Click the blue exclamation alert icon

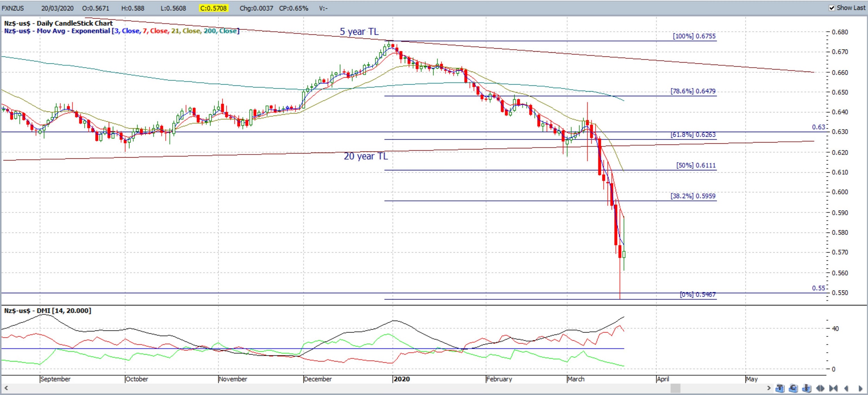coord(807,388)
